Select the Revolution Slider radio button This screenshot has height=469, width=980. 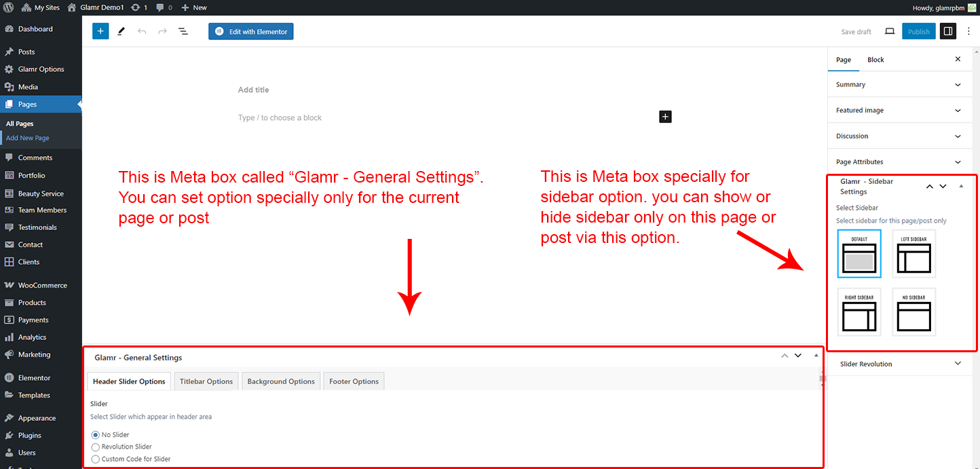(x=95, y=447)
